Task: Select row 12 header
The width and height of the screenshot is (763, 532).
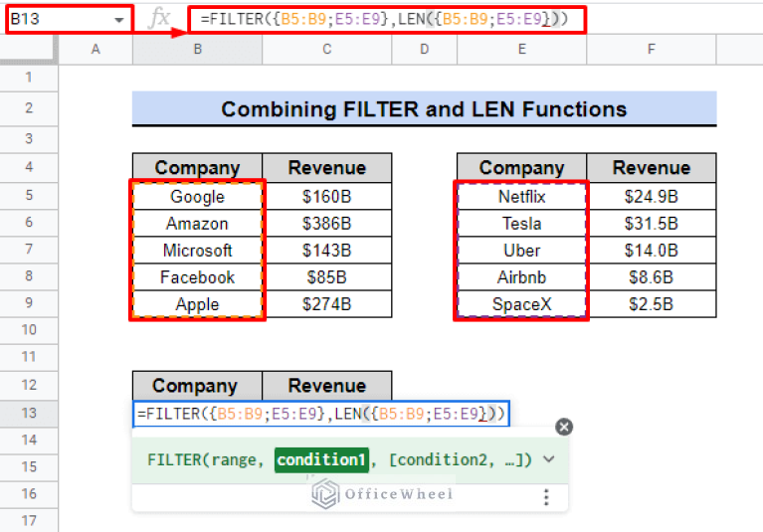Action: (x=29, y=385)
